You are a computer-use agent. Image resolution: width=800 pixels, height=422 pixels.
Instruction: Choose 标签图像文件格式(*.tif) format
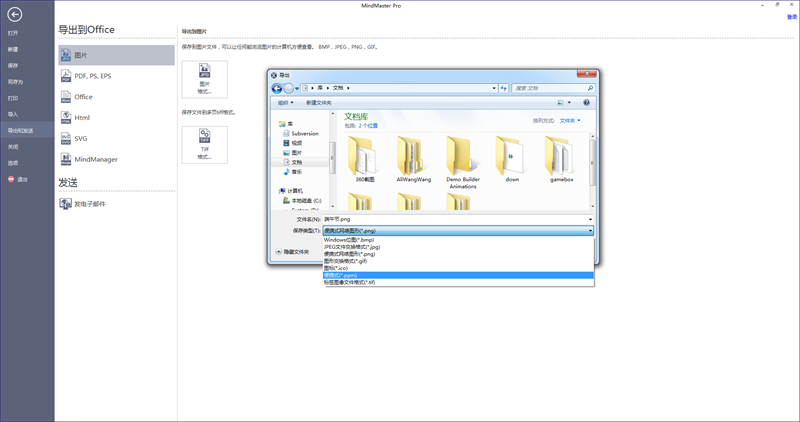click(459, 282)
